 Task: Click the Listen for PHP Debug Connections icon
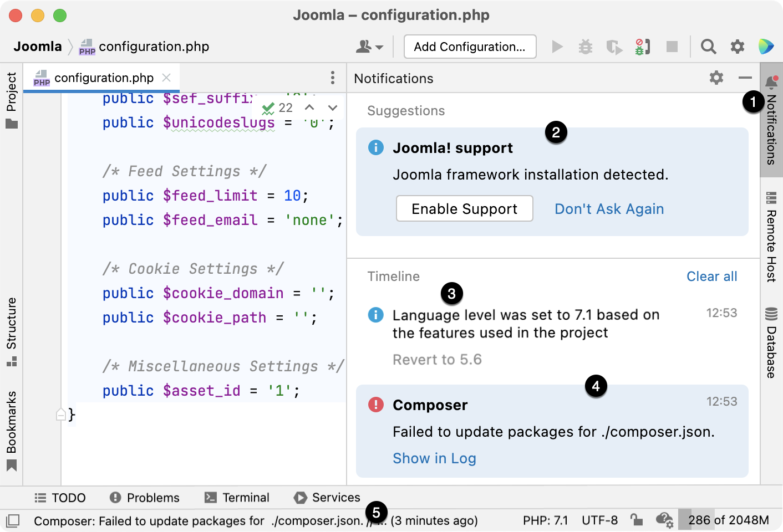click(643, 47)
